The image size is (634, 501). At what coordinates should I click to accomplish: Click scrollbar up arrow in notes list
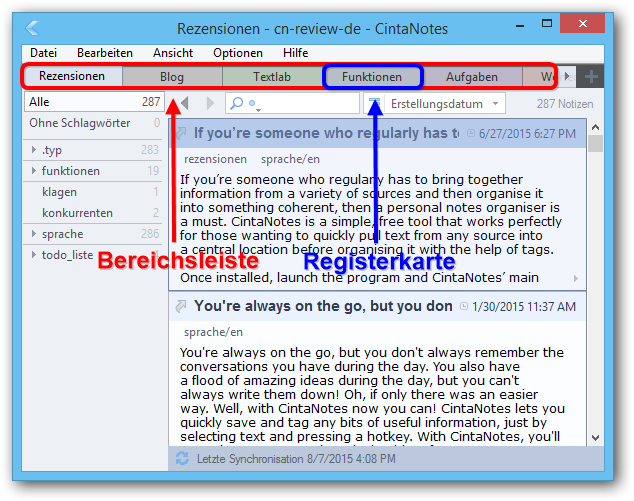[x=595, y=127]
